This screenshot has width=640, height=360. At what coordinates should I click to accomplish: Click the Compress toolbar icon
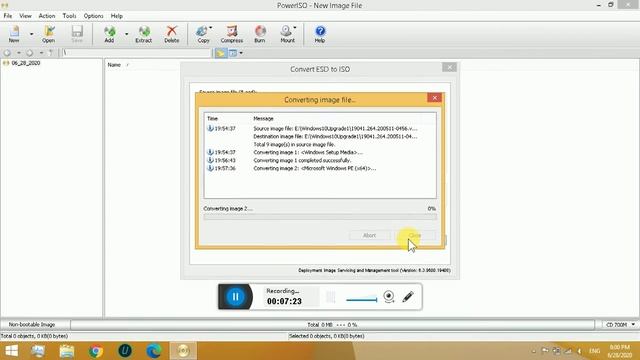(x=232, y=34)
